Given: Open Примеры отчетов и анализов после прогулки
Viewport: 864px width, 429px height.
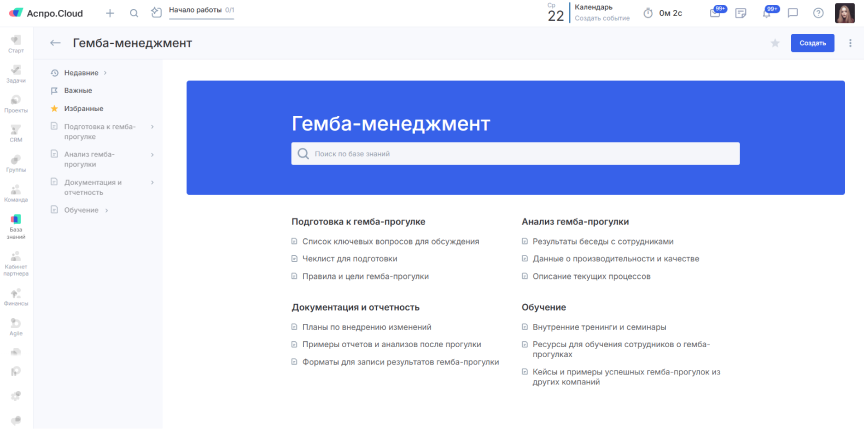Looking at the screenshot, I should point(392,344).
